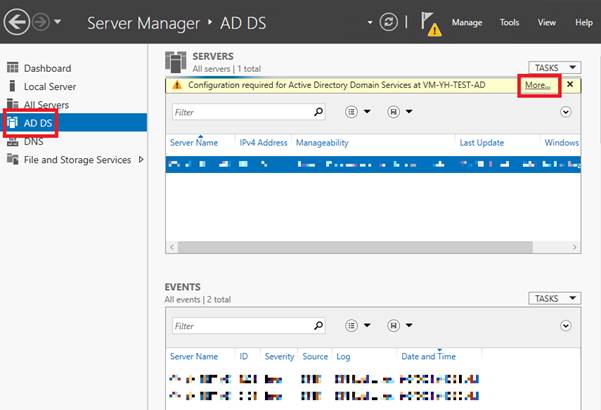Select Dashboard in the sidebar
This screenshot has width=601, height=410.
point(48,68)
